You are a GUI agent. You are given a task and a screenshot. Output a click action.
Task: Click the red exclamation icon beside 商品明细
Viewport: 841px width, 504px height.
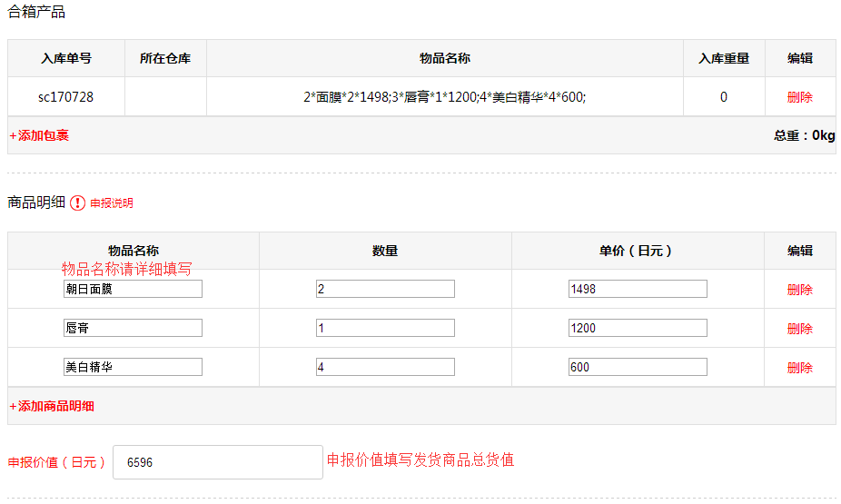tap(78, 203)
